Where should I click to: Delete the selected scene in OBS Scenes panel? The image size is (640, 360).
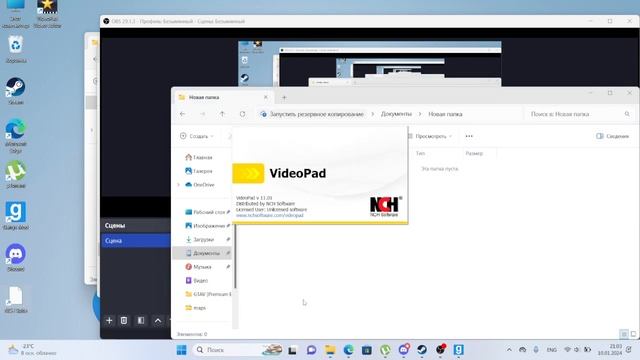click(x=124, y=320)
